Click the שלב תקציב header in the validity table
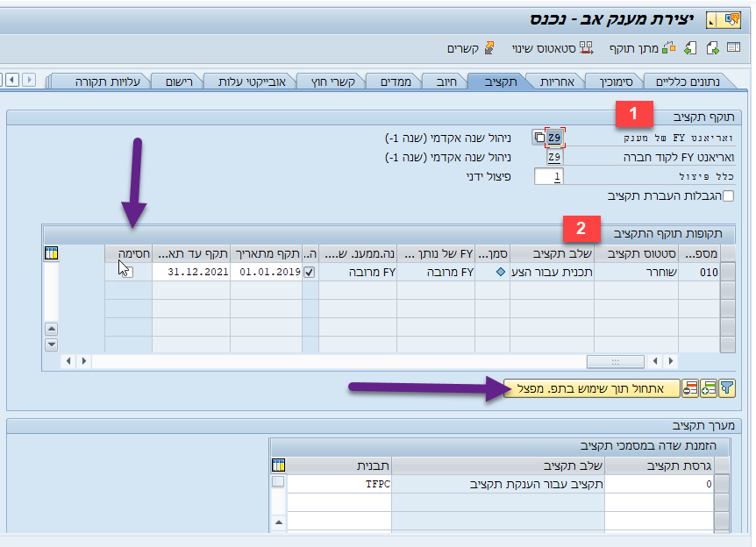Screen dimensions: 756x547 point(552,253)
